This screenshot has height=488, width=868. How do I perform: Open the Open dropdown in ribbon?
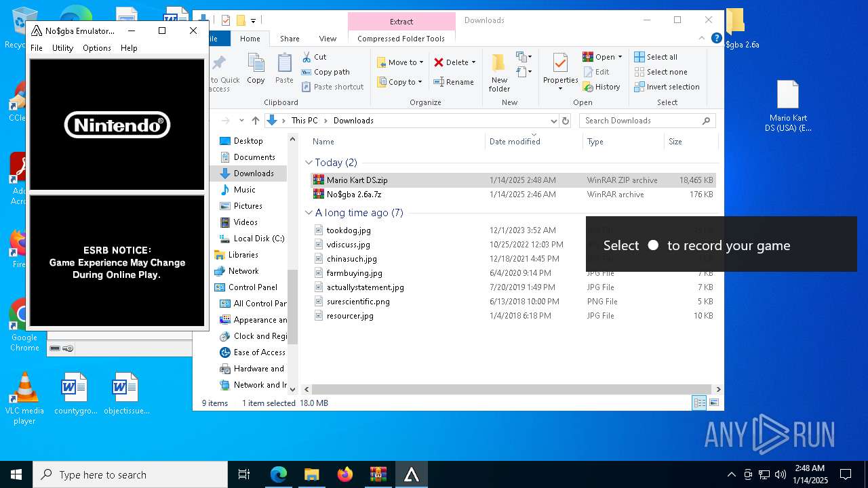tap(602, 57)
